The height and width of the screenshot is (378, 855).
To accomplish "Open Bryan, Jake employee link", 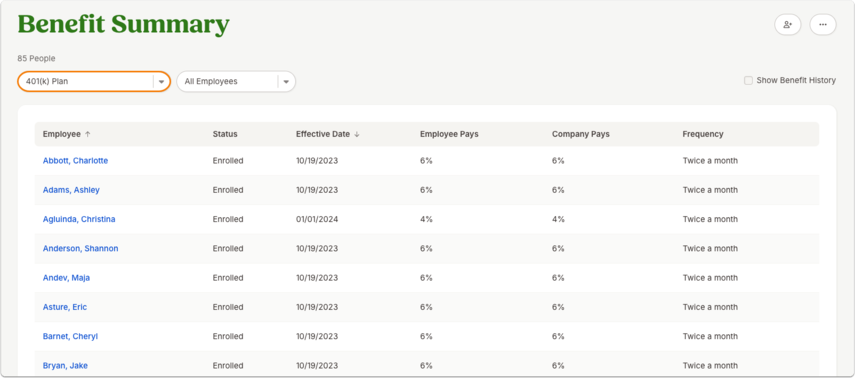I will point(65,366).
